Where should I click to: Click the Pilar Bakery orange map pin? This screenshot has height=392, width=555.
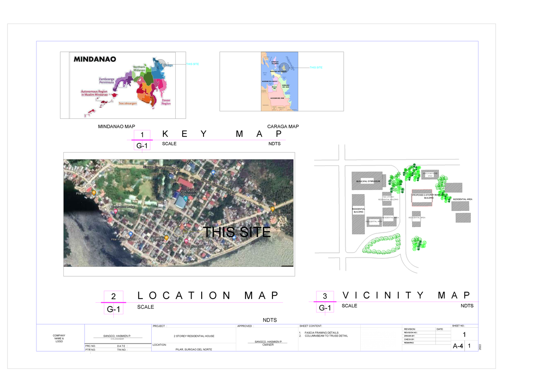(94, 193)
